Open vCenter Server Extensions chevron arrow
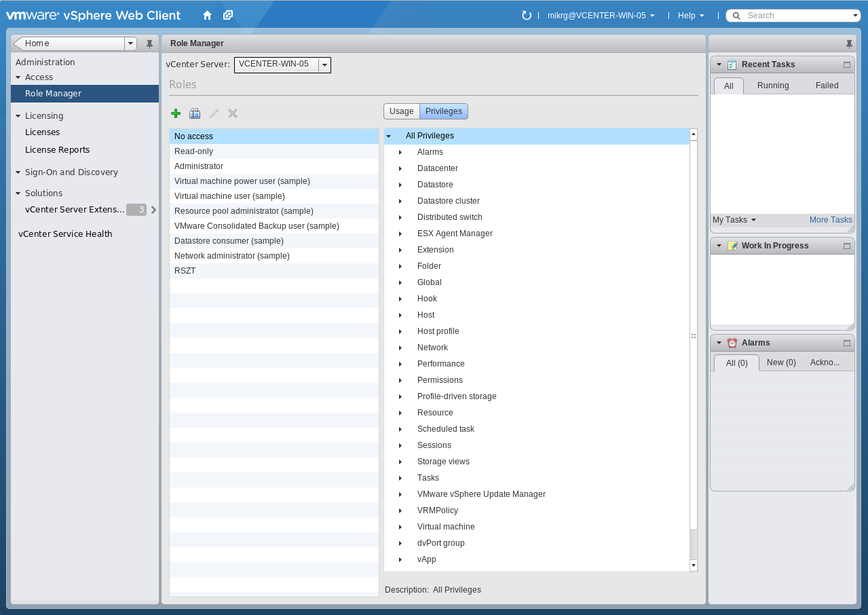868x615 pixels. coord(153,210)
